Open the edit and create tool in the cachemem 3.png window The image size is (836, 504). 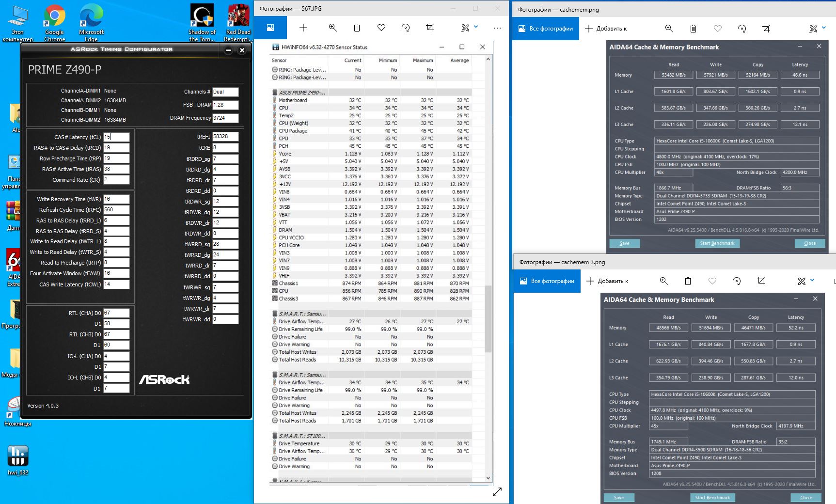[x=802, y=281]
